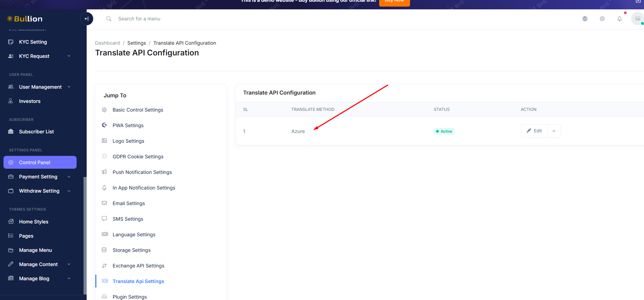Screen dimensions: 644x300
Task: Click the Pages list icon
Action: pos(11,236)
